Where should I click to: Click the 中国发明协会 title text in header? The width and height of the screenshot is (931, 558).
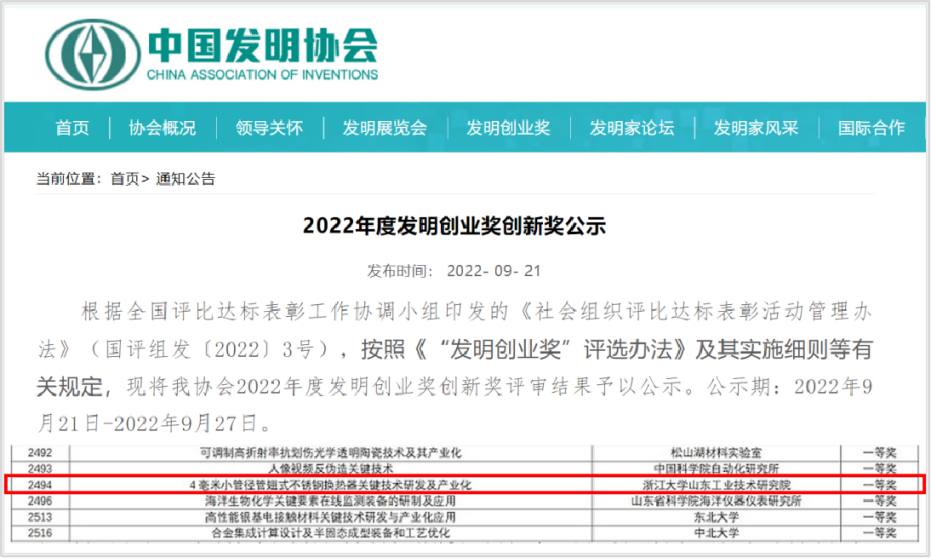[x=262, y=44]
